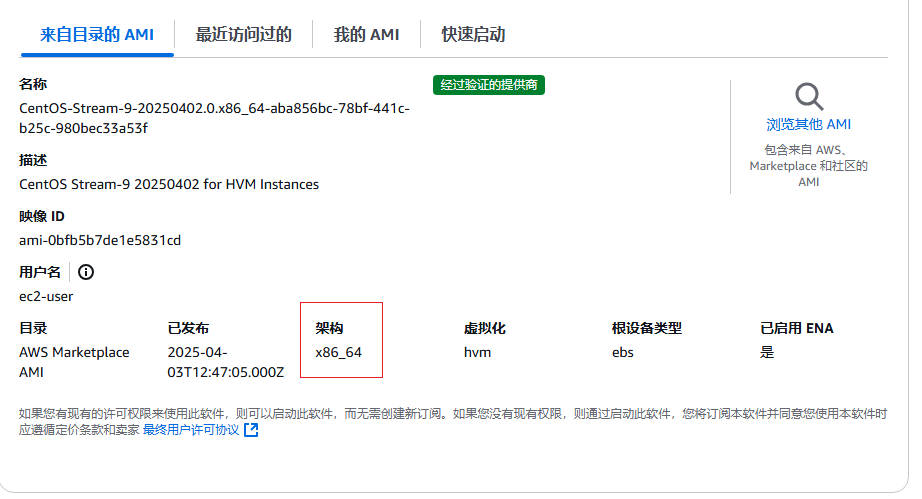This screenshot has height=499, width=922.
Task: Click the 虚拟化 column label
Action: pyautogui.click(x=485, y=328)
